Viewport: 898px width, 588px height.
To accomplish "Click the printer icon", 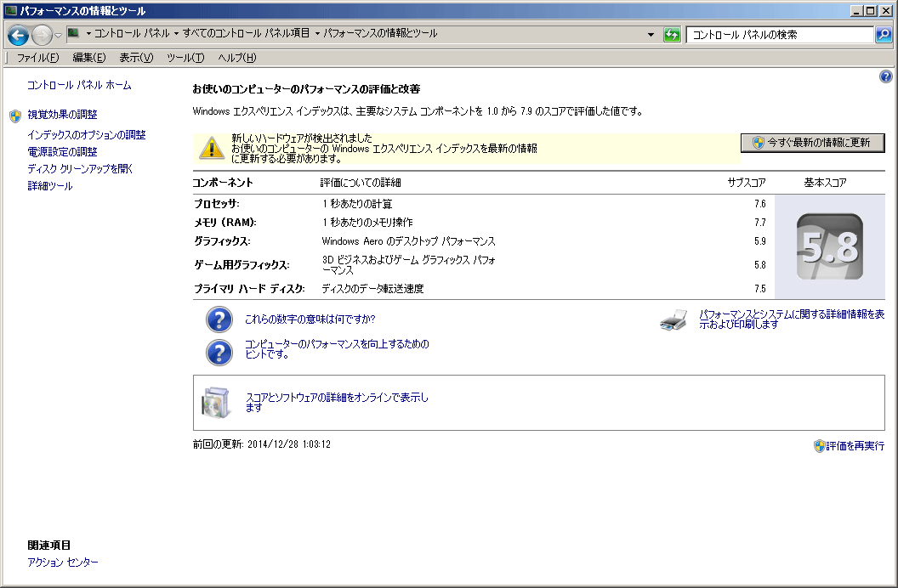I will pos(673,320).
